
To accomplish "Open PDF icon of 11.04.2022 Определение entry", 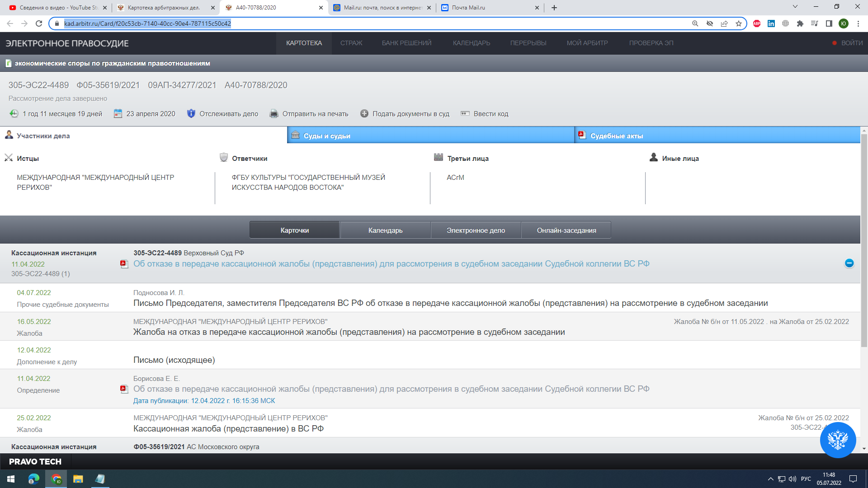I will pos(124,389).
